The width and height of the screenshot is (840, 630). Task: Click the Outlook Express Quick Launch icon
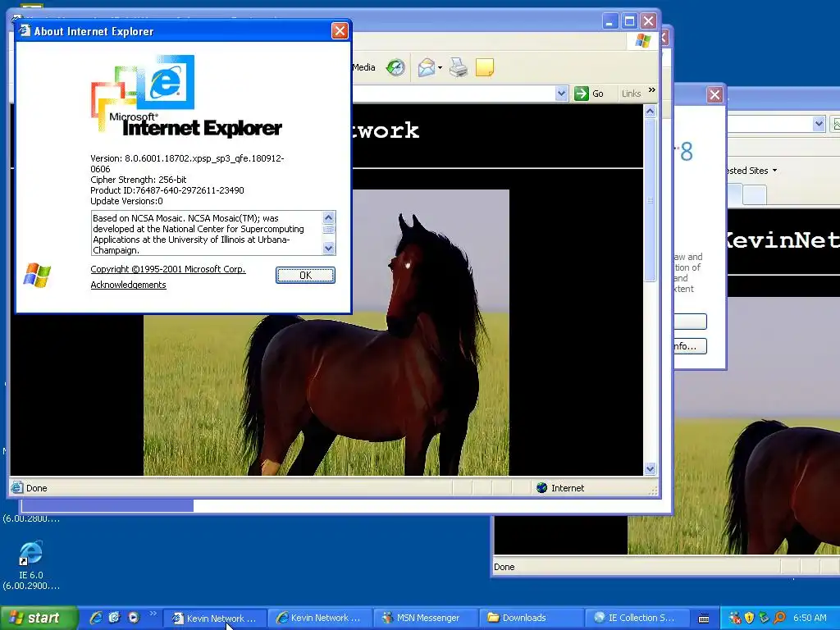pos(114,618)
